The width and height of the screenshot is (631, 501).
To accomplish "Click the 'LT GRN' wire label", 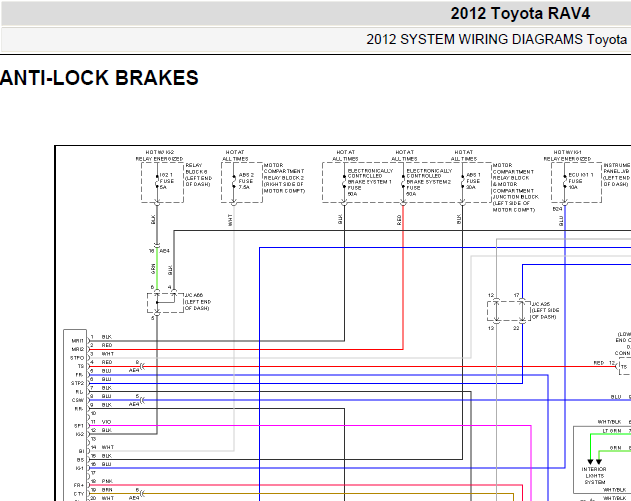I will click(612, 431).
